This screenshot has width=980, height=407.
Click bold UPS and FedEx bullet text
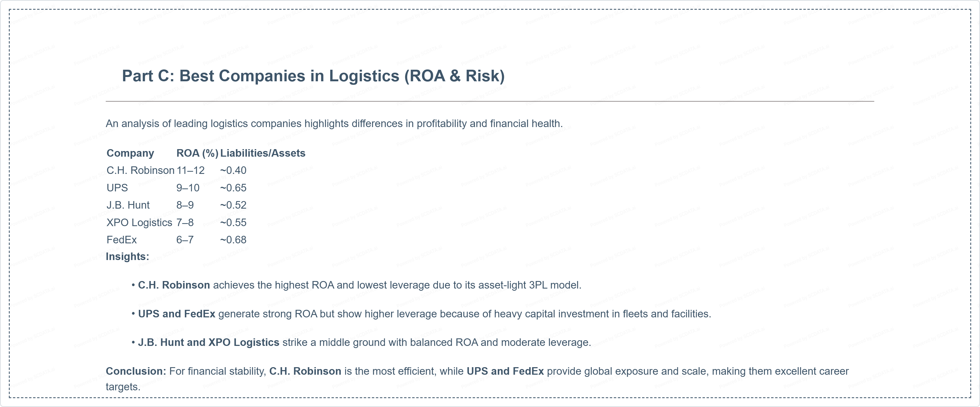point(176,314)
